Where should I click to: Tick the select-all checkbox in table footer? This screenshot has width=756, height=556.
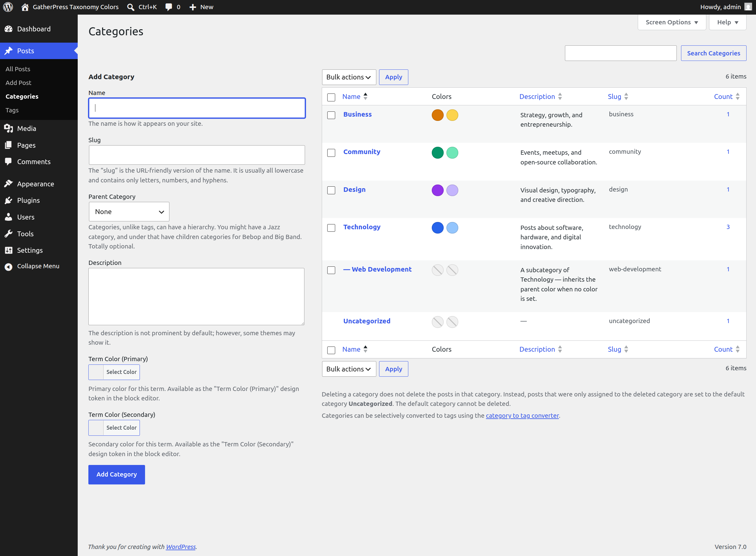coord(331,350)
